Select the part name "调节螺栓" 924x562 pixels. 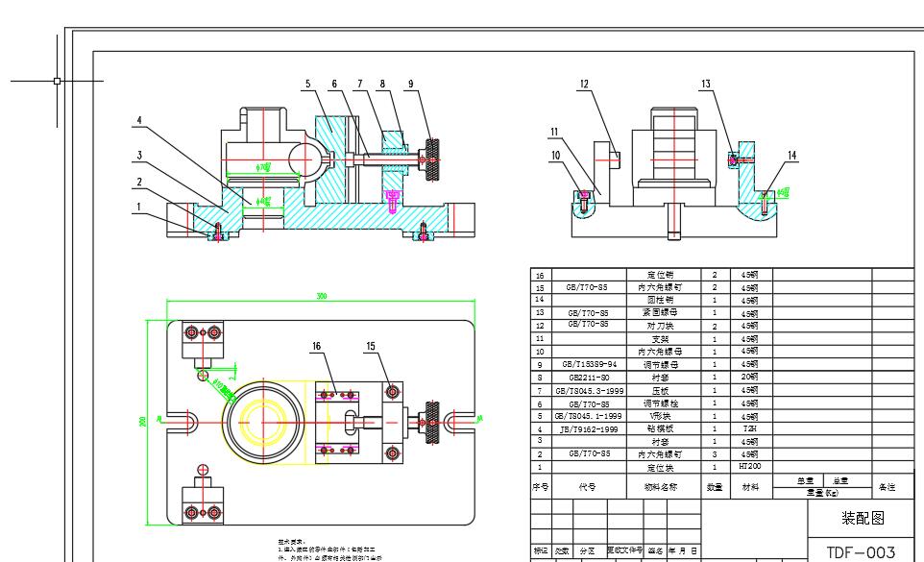(660, 403)
